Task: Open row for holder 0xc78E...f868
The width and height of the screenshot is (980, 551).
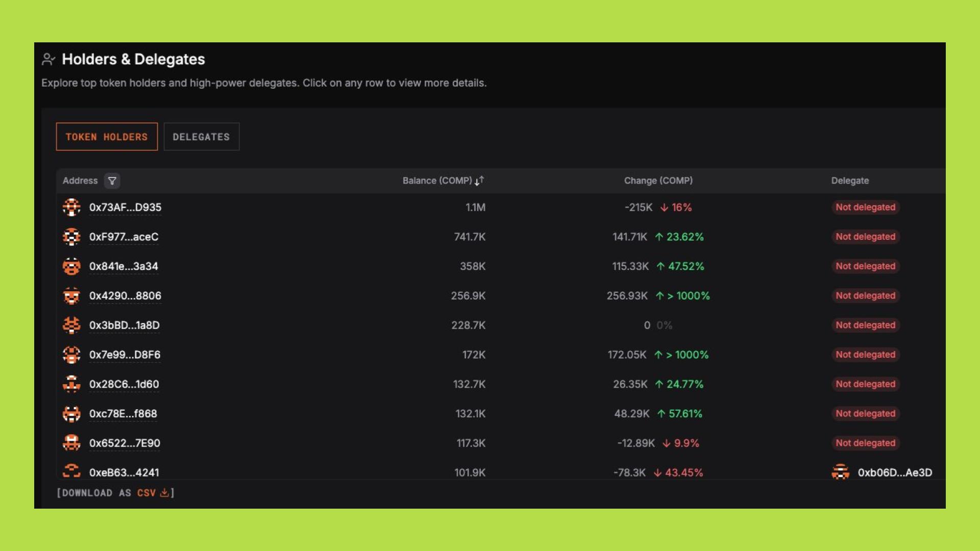Action: coord(123,414)
